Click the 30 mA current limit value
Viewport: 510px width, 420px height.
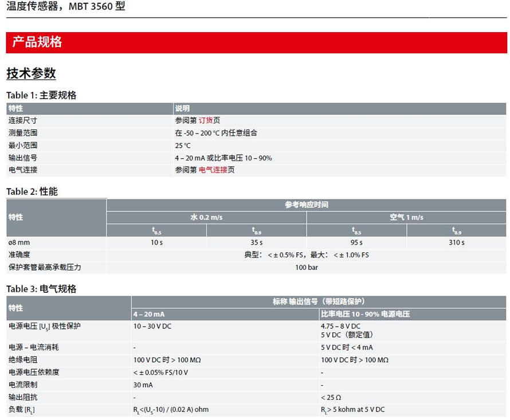coord(143,385)
